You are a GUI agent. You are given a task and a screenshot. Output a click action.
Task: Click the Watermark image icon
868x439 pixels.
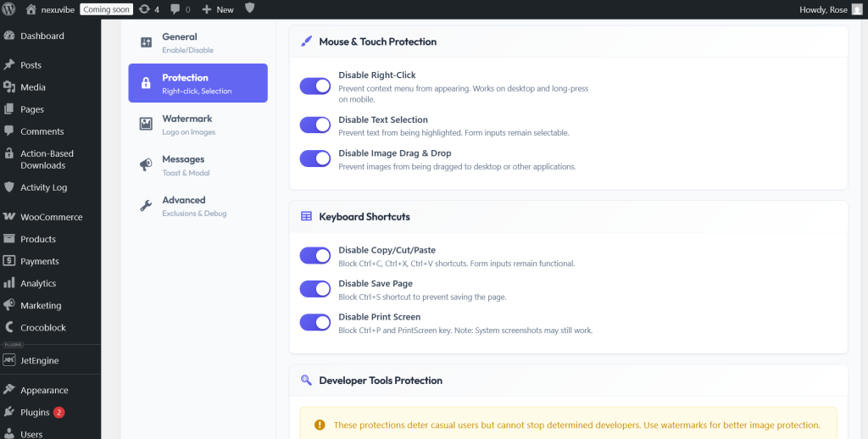[x=146, y=124]
